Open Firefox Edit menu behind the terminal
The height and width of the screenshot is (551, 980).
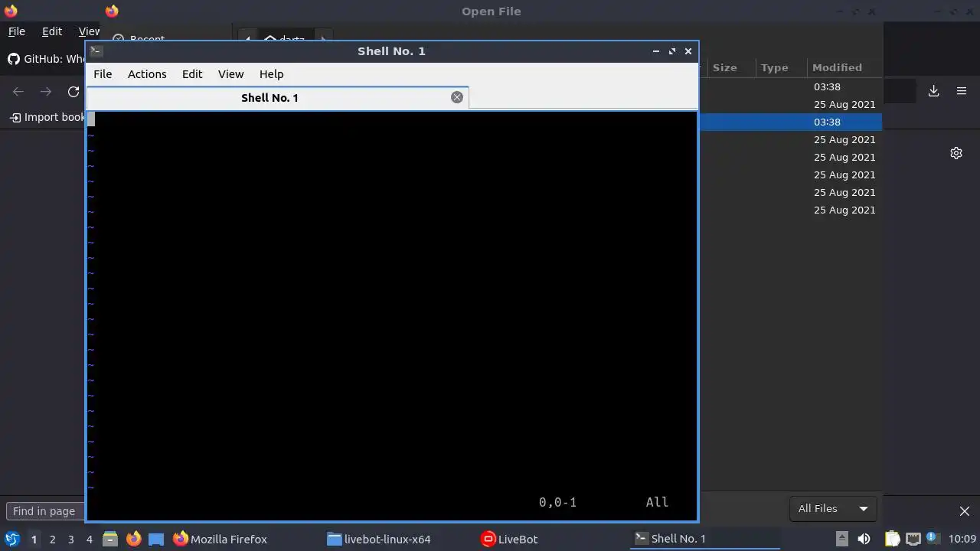[52, 31]
